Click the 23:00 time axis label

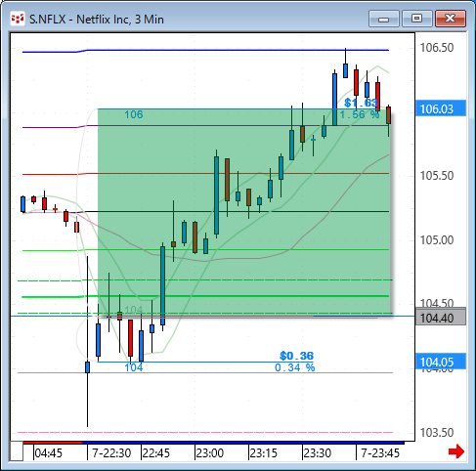coord(210,453)
